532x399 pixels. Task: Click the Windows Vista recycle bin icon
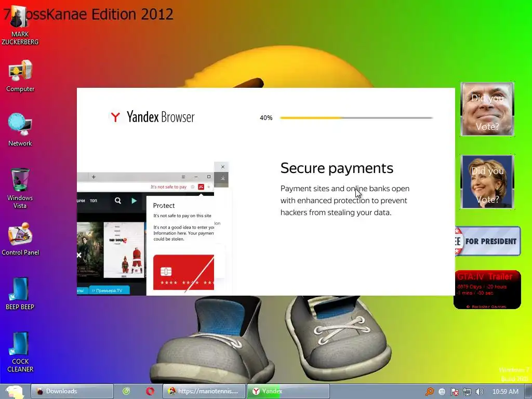pyautogui.click(x=20, y=188)
